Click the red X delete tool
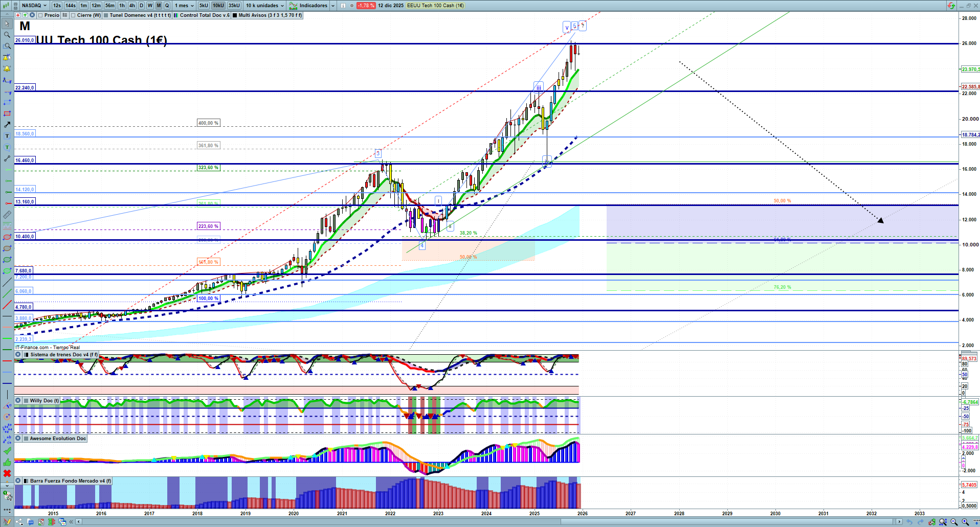 [x=7, y=473]
